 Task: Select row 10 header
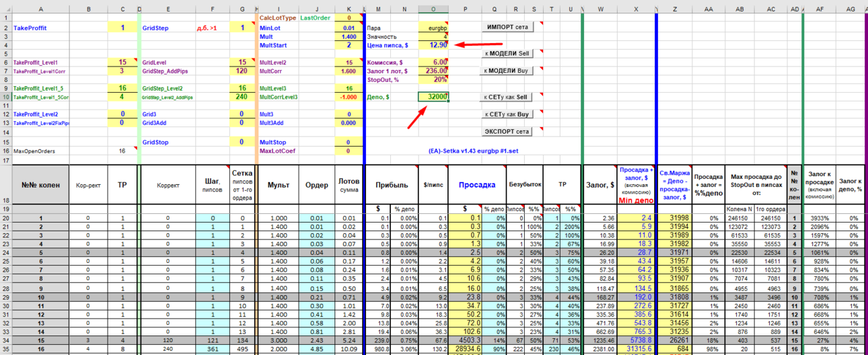click(x=5, y=97)
